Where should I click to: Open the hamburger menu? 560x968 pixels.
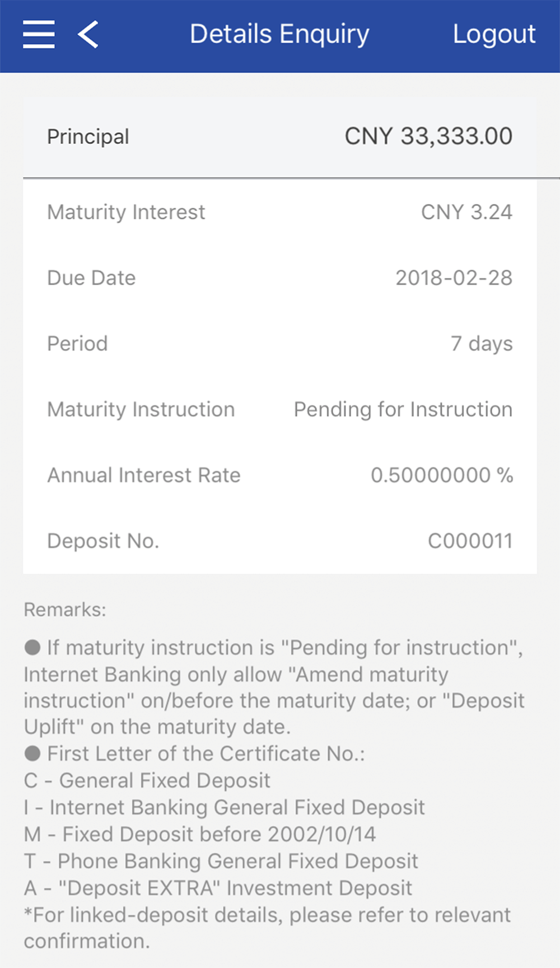(x=39, y=34)
